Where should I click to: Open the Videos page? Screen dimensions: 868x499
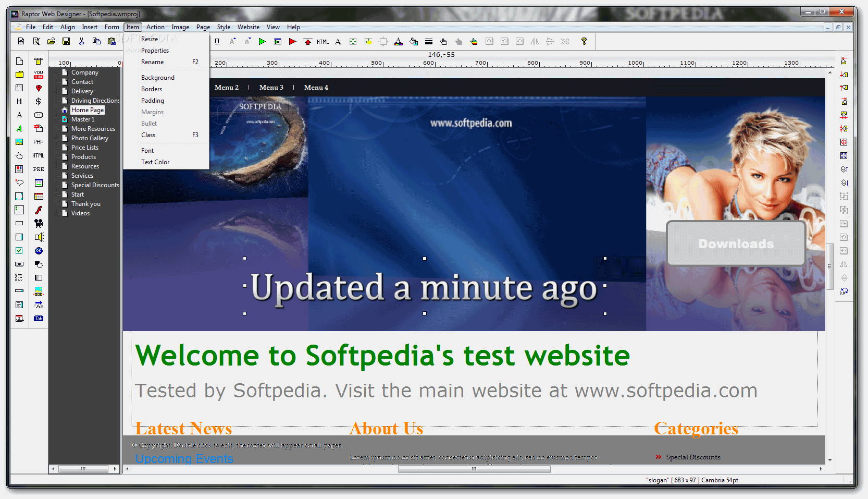coord(80,213)
